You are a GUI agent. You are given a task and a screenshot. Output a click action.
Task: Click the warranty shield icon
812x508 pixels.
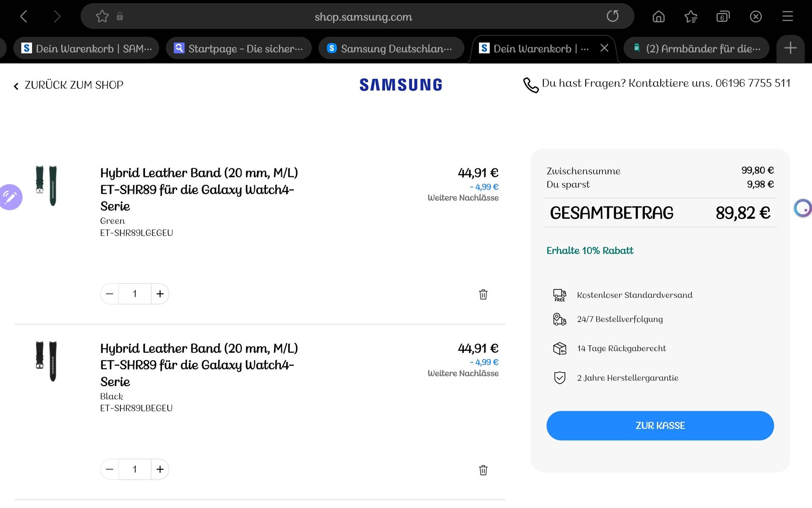tap(560, 378)
